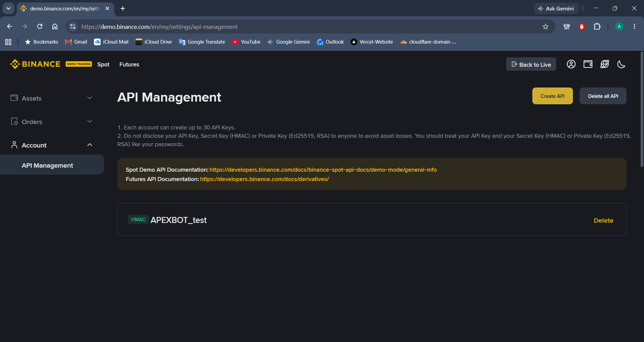Click the browser forward arrow
The width and height of the screenshot is (644, 342).
pyautogui.click(x=24, y=26)
